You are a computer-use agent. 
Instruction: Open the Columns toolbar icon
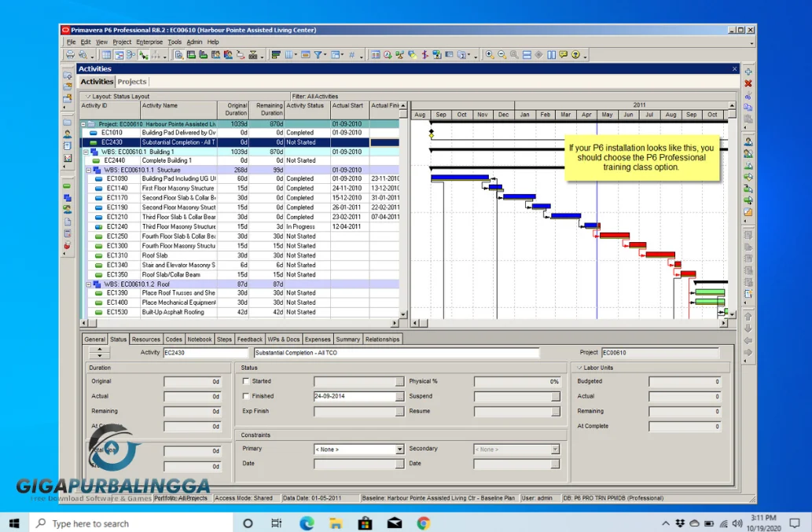pos(288,54)
